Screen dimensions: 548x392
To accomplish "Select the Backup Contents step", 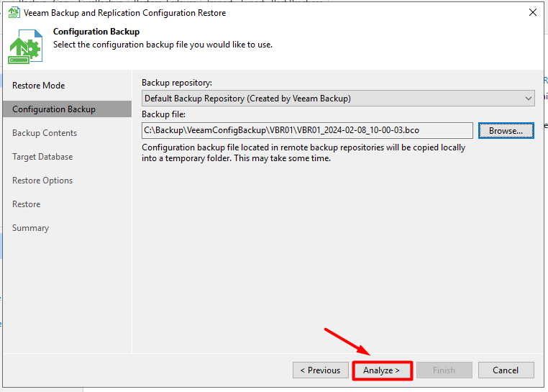I will pyautogui.click(x=45, y=133).
